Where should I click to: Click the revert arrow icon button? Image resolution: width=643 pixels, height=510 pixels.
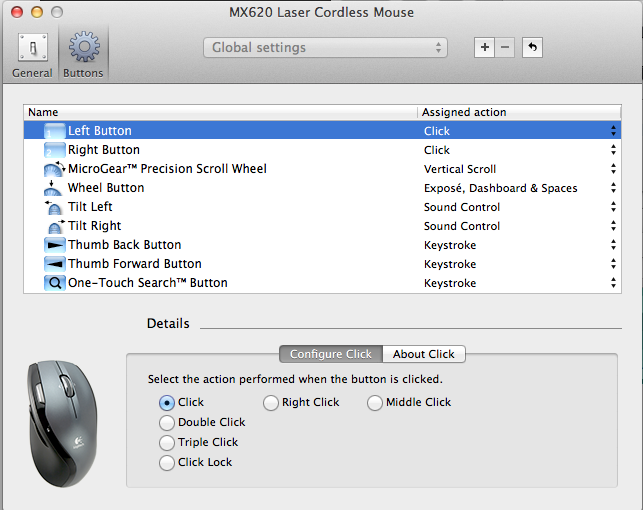pyautogui.click(x=532, y=48)
